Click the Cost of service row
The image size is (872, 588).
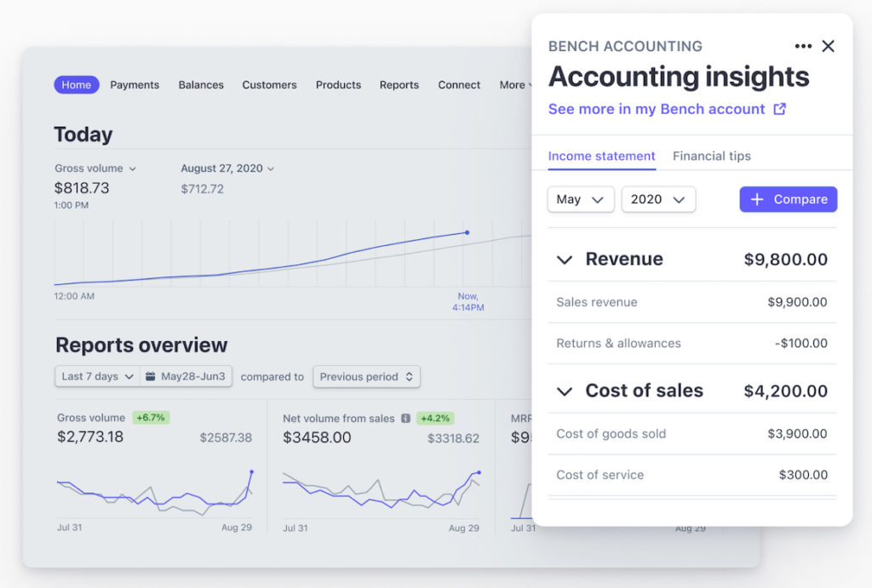point(691,475)
